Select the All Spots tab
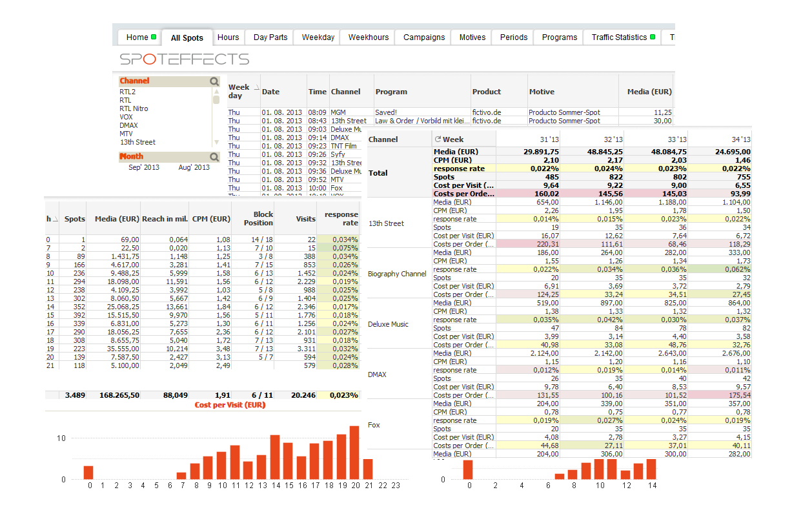Image resolution: width=812 pixels, height=523 pixels. point(187,38)
